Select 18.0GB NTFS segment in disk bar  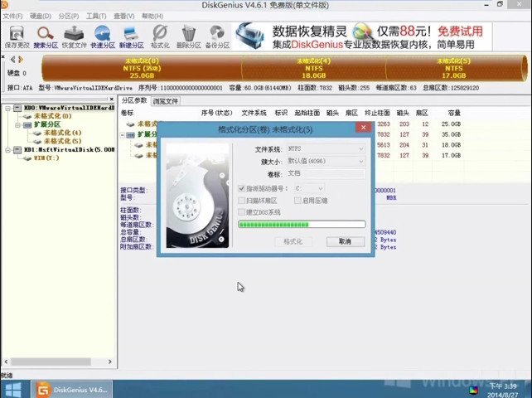coord(314,68)
